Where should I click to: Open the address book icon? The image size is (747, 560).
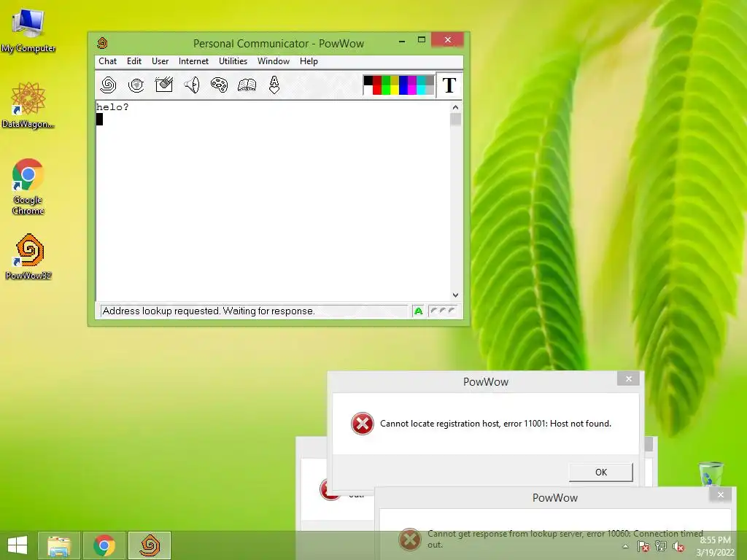pos(247,85)
